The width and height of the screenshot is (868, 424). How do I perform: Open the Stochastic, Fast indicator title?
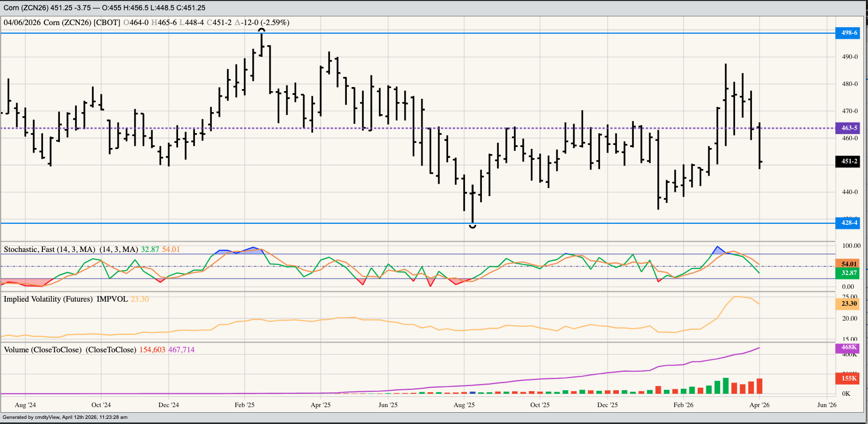50,249
